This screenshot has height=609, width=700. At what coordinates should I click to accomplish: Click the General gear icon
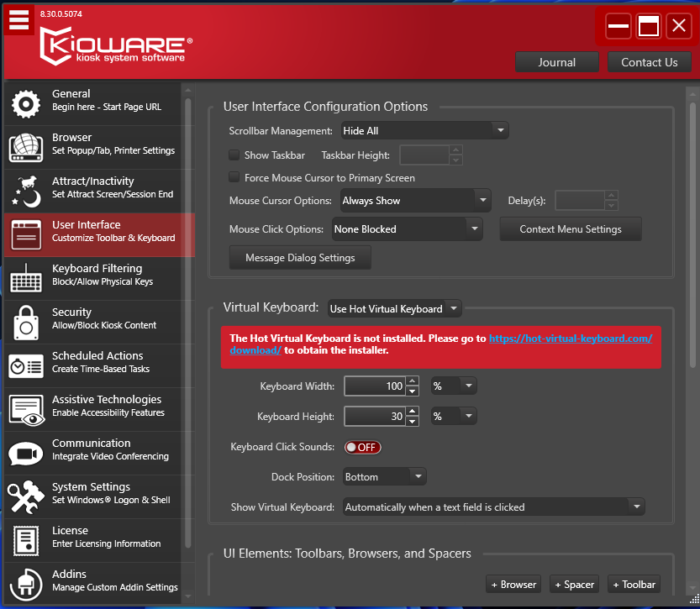point(26,103)
